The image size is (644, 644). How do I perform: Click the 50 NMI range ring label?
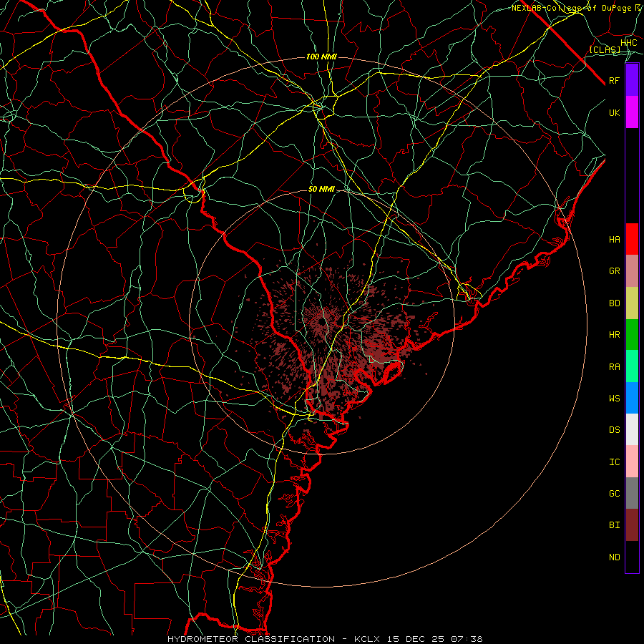[x=321, y=189]
